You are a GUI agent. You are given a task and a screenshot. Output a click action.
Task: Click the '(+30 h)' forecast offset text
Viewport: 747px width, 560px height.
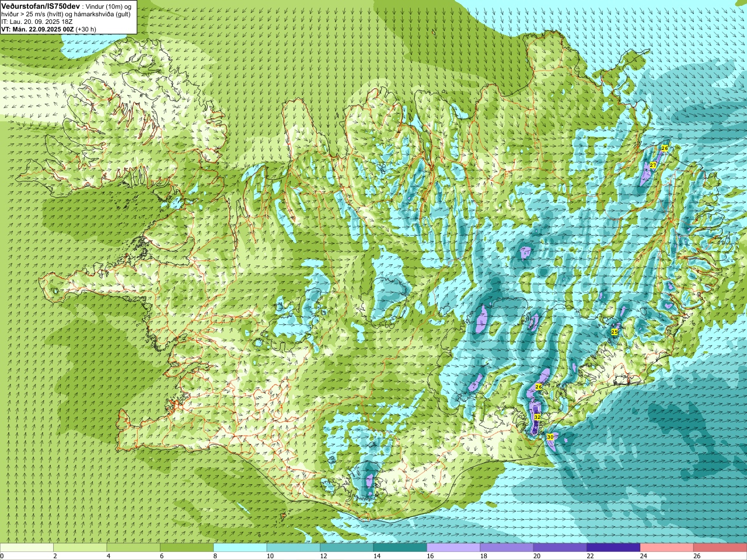click(x=86, y=29)
